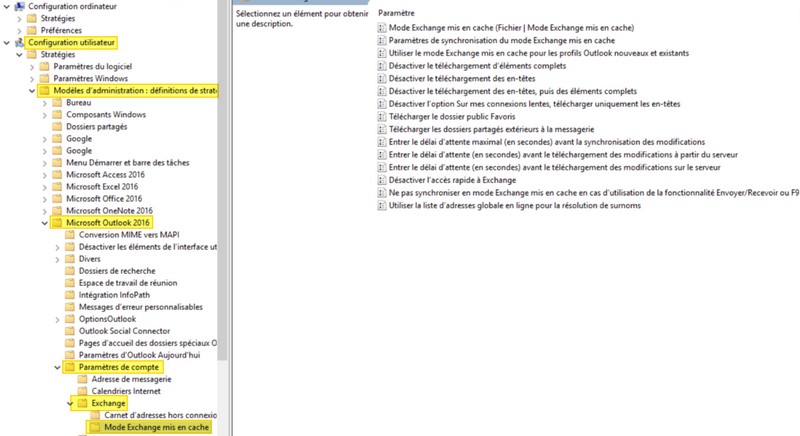The image size is (800, 436).
Task: Expand the Paramètres du logiciel node
Action: (32, 67)
